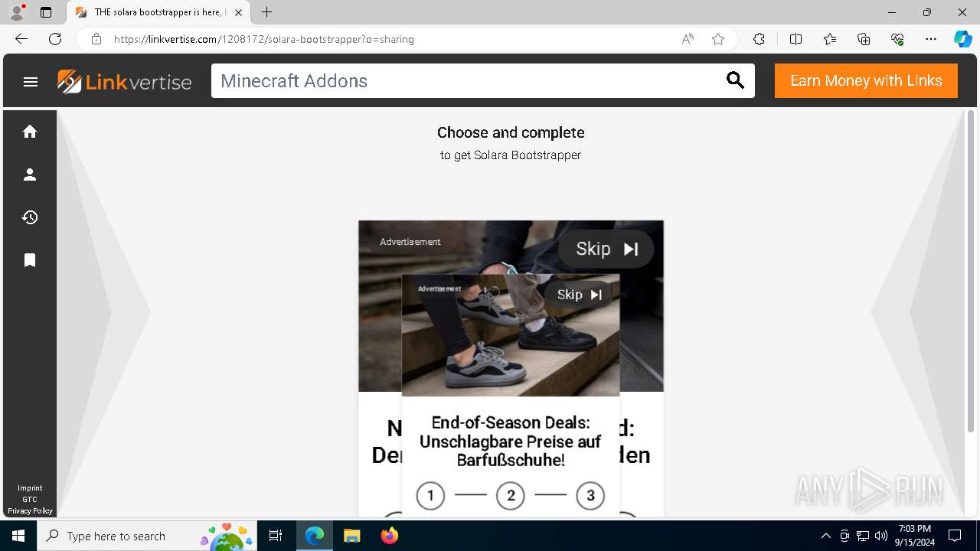The height and width of the screenshot is (551, 980).
Task: Click Earn Money with Links button
Action: pyautogui.click(x=866, y=80)
